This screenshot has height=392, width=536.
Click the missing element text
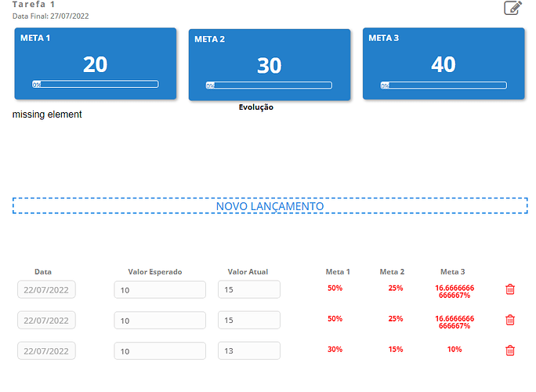point(47,114)
